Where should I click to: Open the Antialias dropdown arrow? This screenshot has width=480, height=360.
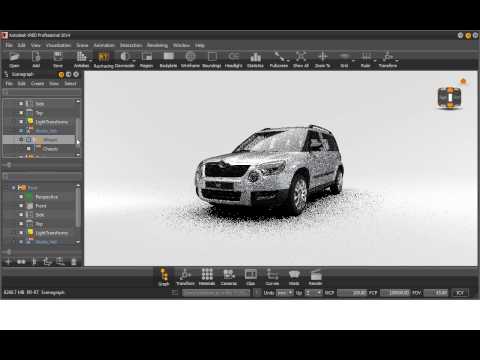coord(90,61)
